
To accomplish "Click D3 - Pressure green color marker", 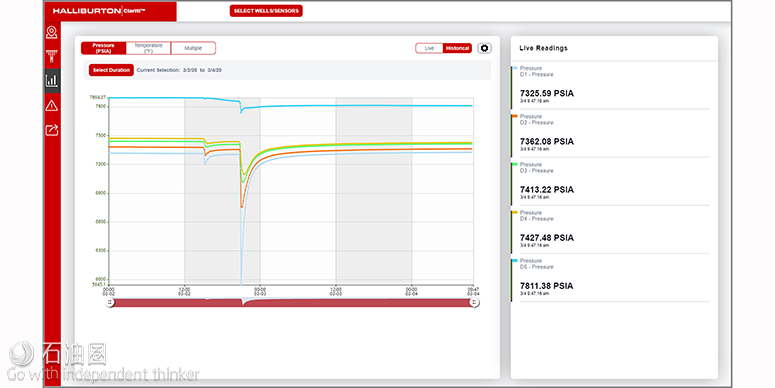I will click(x=515, y=164).
